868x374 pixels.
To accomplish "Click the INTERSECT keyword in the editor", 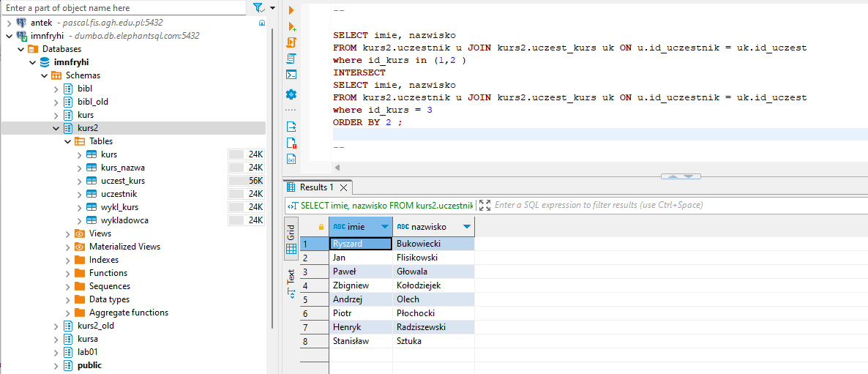I will [359, 72].
